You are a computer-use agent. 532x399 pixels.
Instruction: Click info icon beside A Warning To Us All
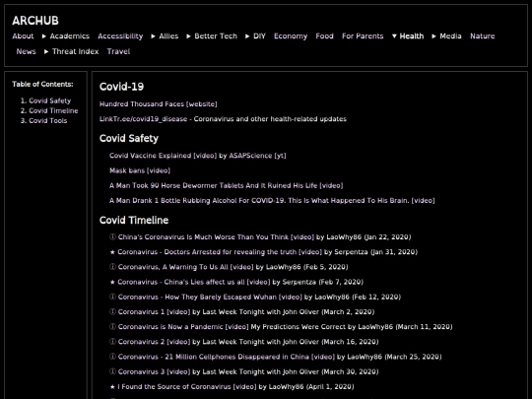coord(112,267)
